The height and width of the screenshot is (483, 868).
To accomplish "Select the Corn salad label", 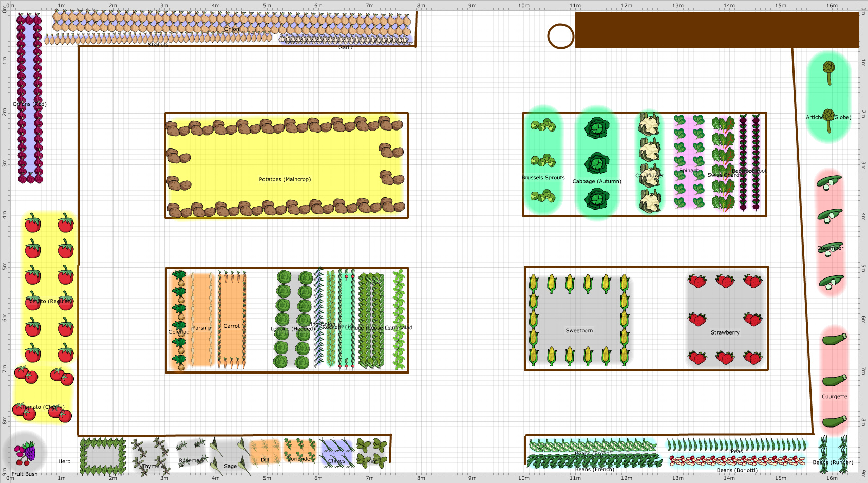I will (x=399, y=327).
